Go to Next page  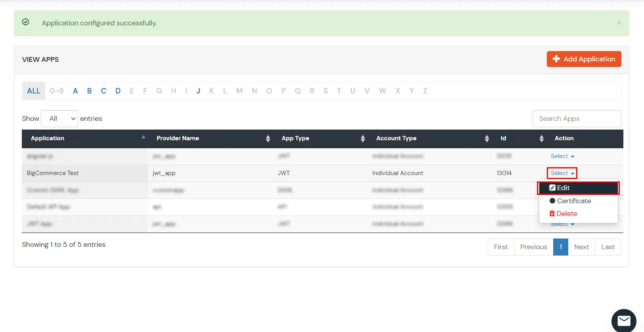click(x=581, y=247)
